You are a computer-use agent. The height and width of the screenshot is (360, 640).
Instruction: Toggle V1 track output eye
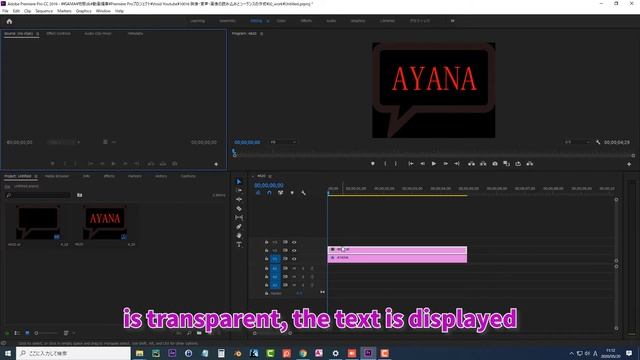click(294, 259)
